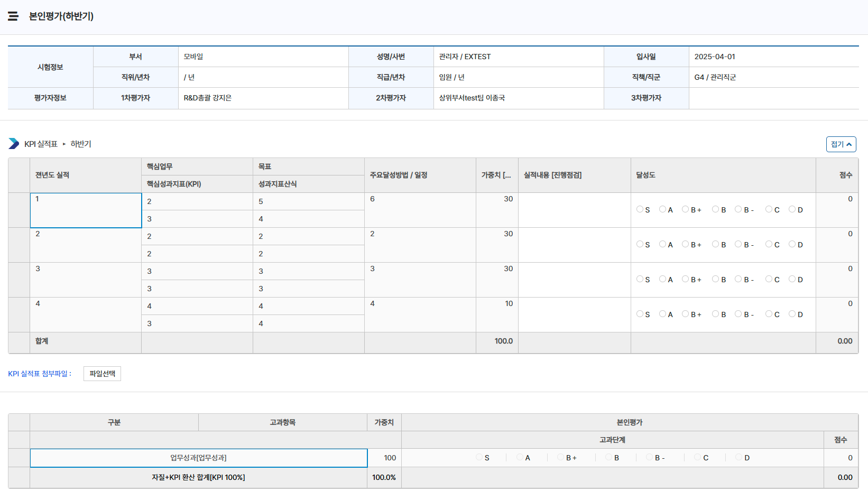
Task: Click the 2025-04-01 hire date value
Action: pyautogui.click(x=715, y=57)
